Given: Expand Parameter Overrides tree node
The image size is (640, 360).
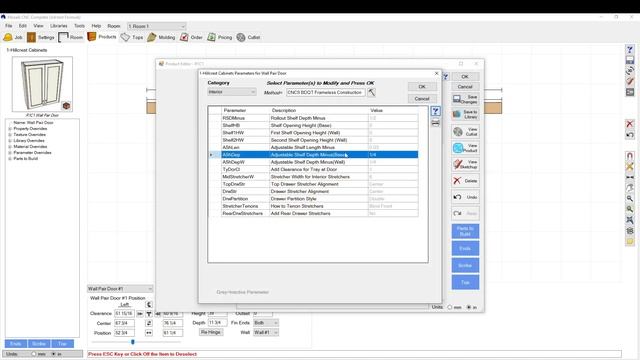Looking at the screenshot, I should pyautogui.click(x=10, y=153).
